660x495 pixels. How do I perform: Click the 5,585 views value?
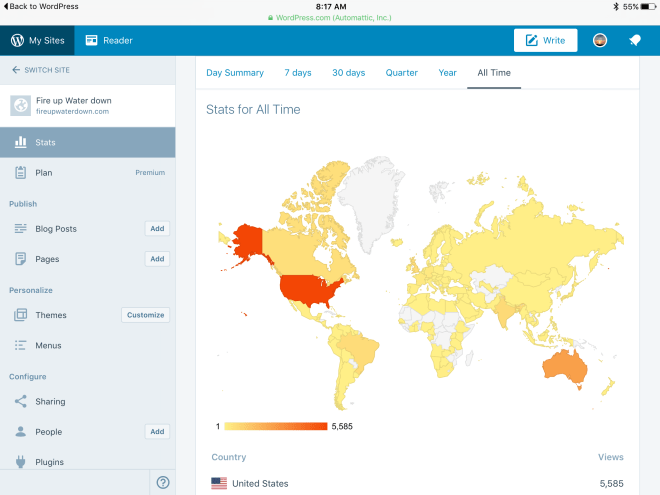[612, 483]
